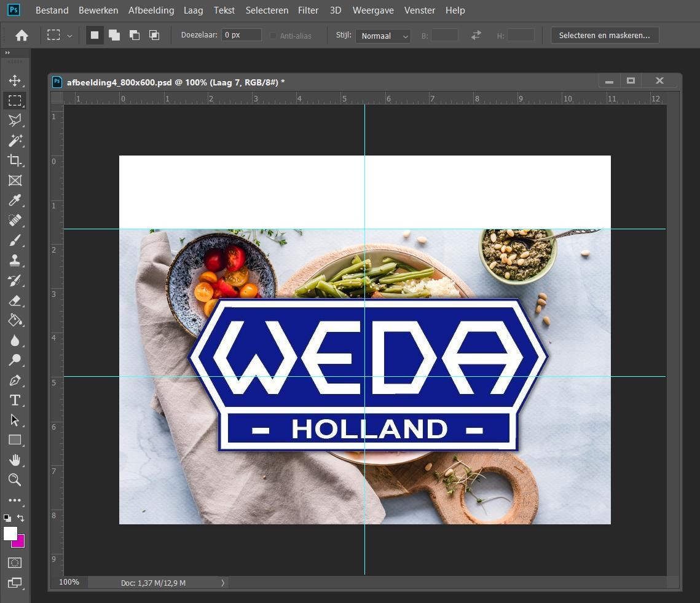
Task: Select the Rectangular Marquee tool in toolbox
Action: [15, 101]
